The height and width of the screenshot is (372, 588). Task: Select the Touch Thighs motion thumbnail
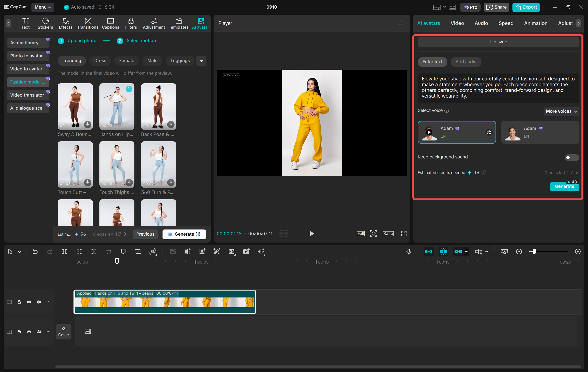coord(117,165)
